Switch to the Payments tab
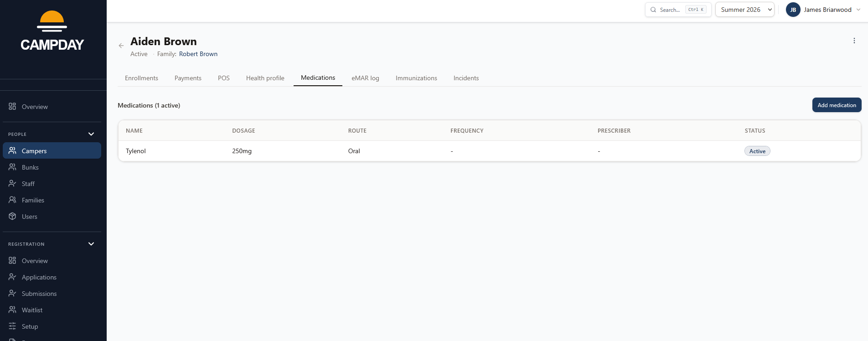The width and height of the screenshot is (868, 341). [x=188, y=78]
